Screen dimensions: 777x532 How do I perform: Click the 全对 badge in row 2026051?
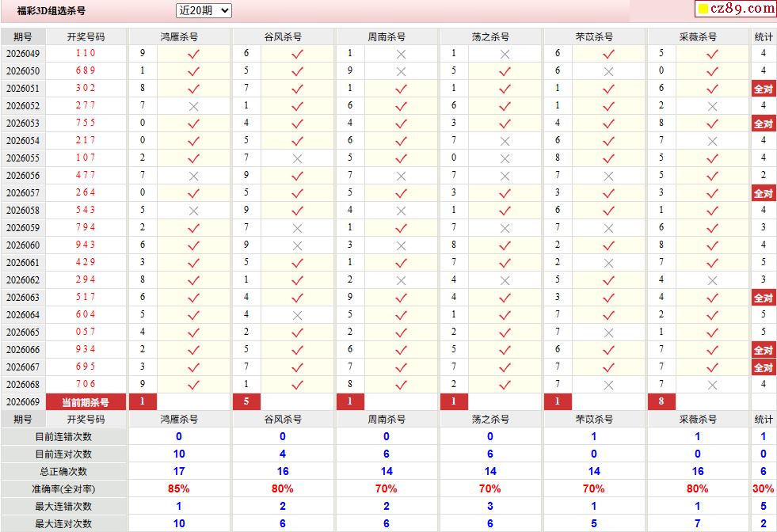point(763,89)
